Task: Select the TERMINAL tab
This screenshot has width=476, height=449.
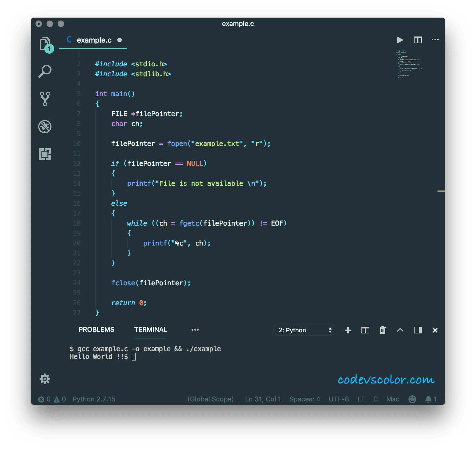Action: [x=150, y=329]
